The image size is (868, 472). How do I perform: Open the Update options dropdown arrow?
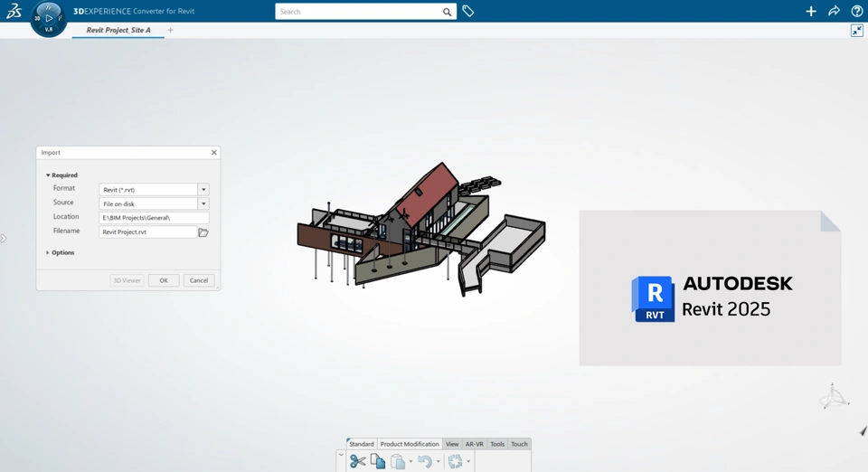point(468,461)
